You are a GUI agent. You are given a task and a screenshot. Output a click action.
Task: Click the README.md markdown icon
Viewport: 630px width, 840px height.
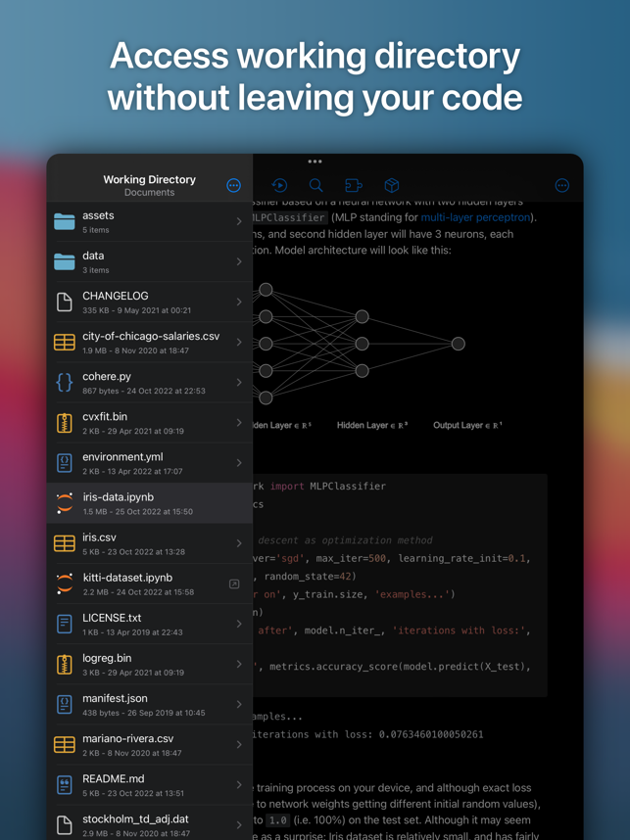click(x=65, y=785)
